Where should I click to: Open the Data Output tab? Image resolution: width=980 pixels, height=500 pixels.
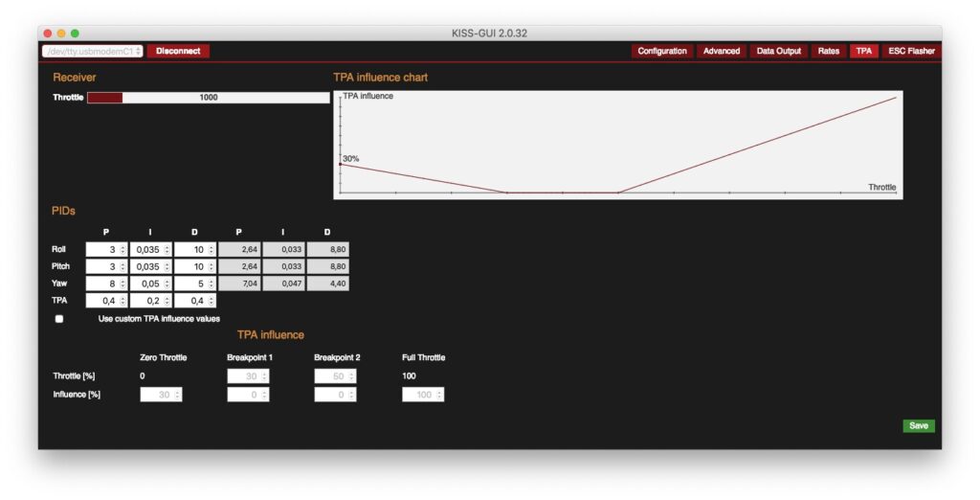point(779,51)
